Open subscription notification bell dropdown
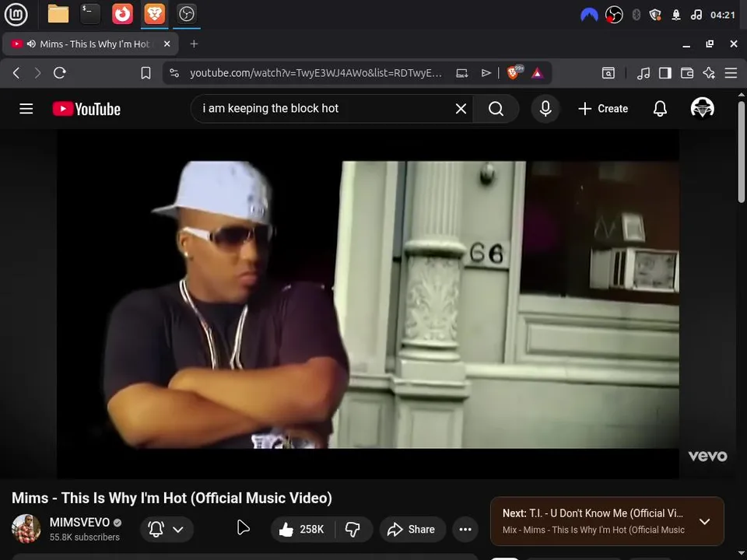 (x=167, y=529)
